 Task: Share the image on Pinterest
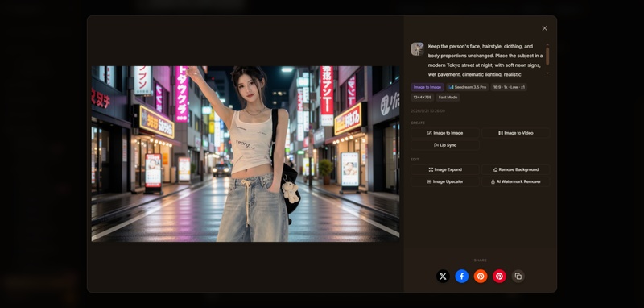[x=499, y=277]
